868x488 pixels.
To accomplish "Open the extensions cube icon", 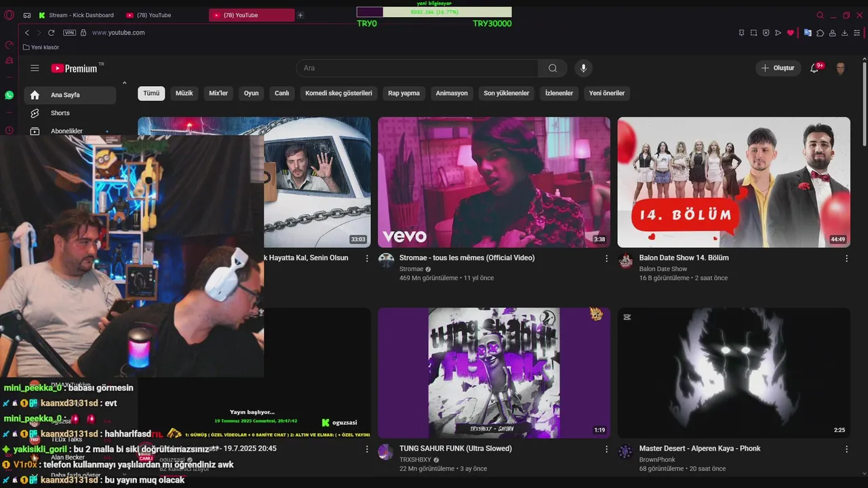I will tap(820, 33).
